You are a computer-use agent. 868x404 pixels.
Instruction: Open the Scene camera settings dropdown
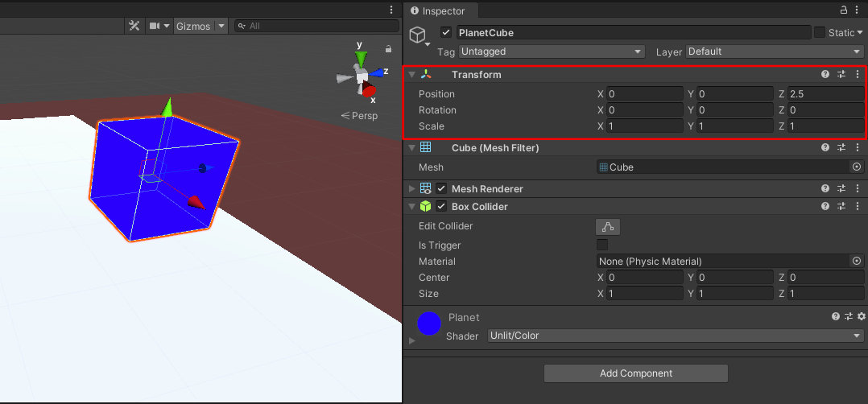[159, 26]
